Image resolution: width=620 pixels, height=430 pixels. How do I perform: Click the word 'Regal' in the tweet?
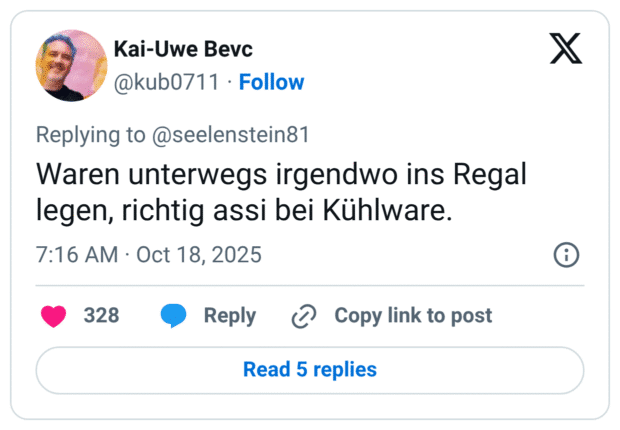[487, 173]
